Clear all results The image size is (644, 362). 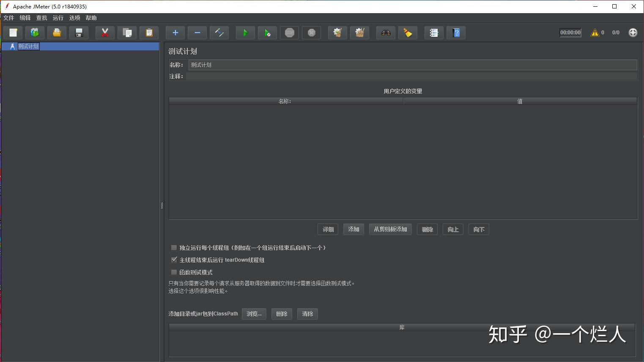pyautogui.click(x=359, y=33)
